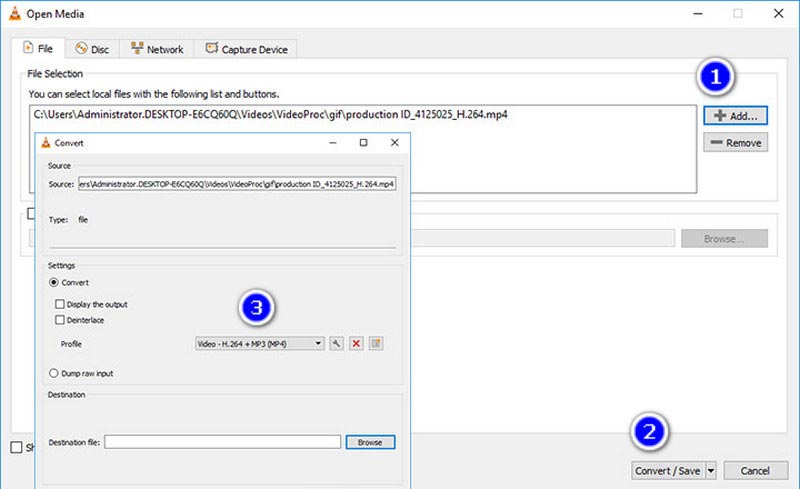Click the VLC cone icon in Convert title bar
Viewport: 800px width, 489px height.
pos(45,143)
